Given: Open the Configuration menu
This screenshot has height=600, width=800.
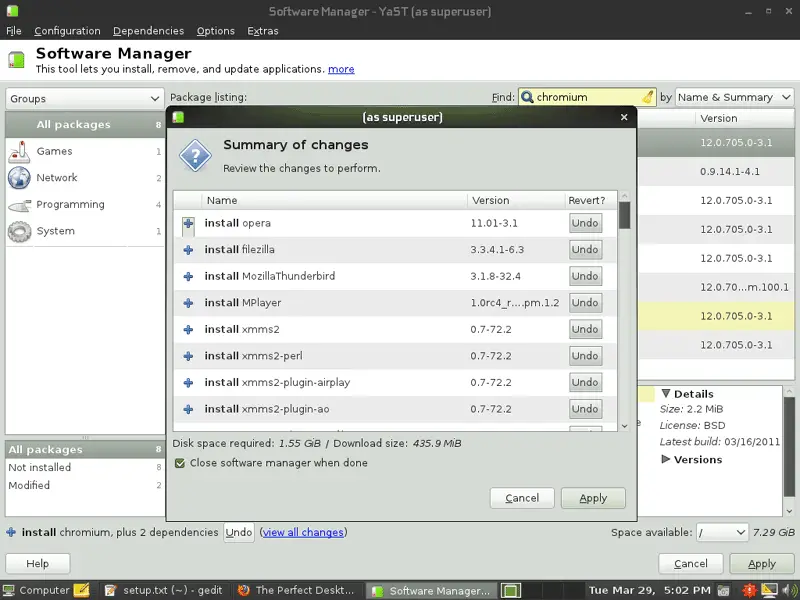Looking at the screenshot, I should [67, 31].
